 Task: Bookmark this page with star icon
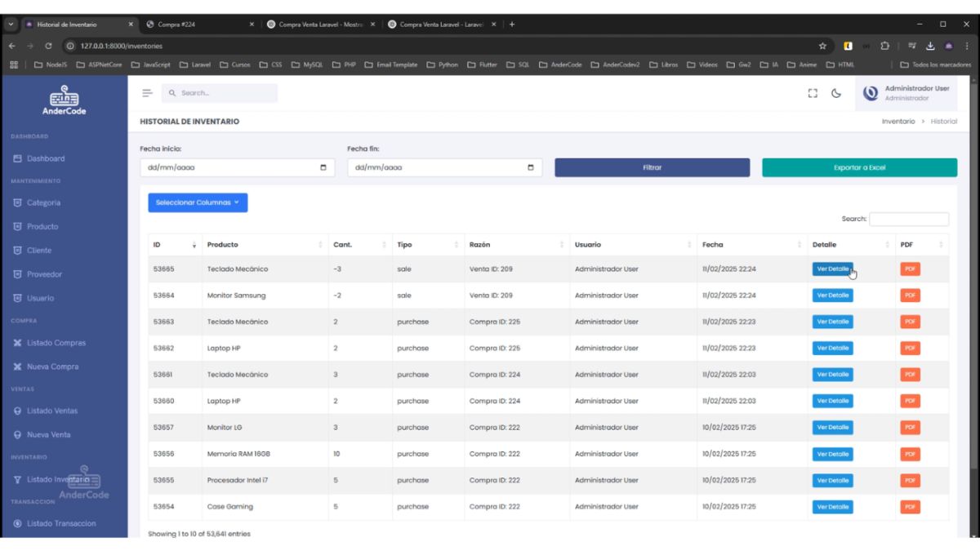pyautogui.click(x=822, y=46)
